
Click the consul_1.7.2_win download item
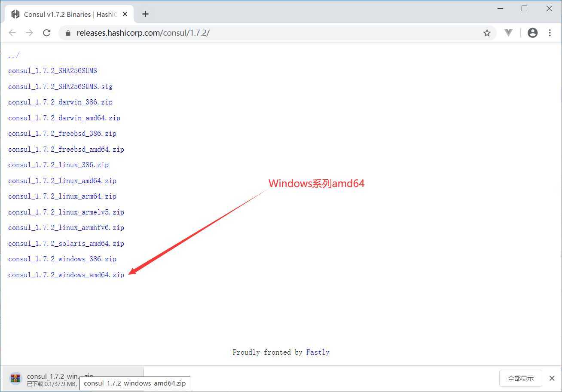click(x=73, y=379)
